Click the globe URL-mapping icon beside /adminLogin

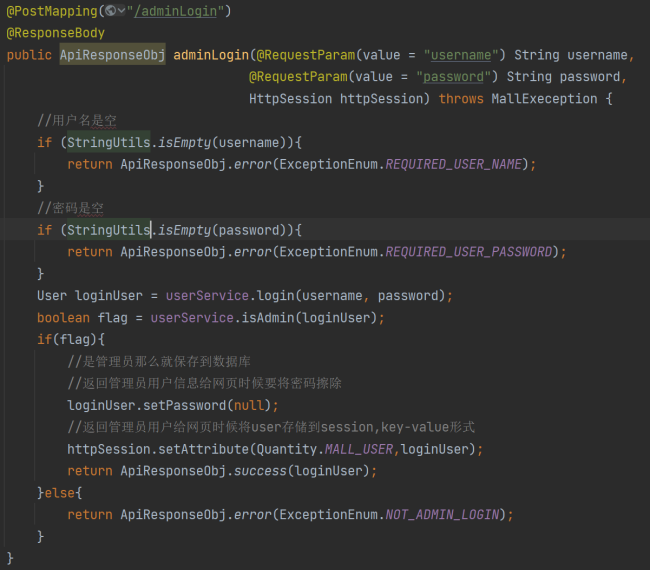coord(110,11)
